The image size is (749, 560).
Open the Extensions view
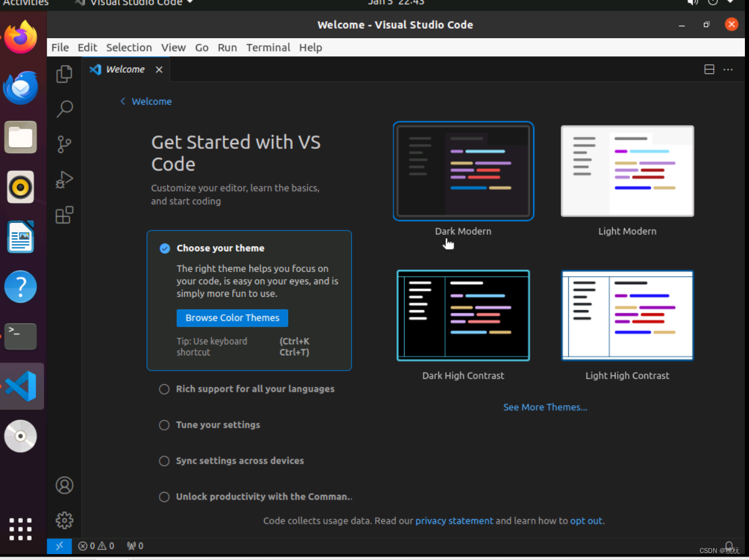[x=64, y=215]
